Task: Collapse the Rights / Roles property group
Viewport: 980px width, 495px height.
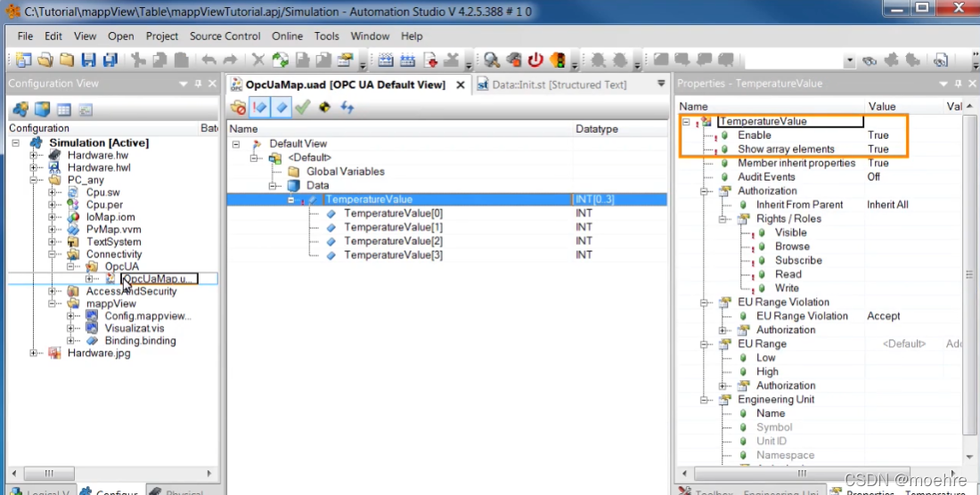Action: [723, 219]
